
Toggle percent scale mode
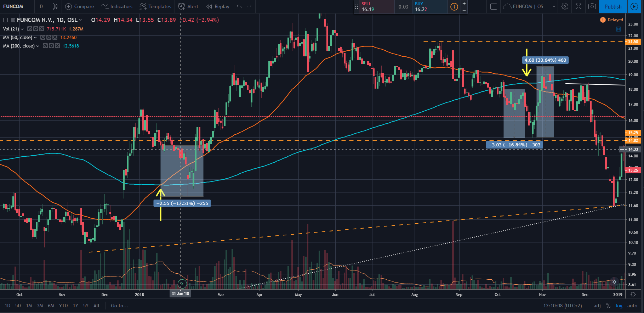(x=608, y=306)
